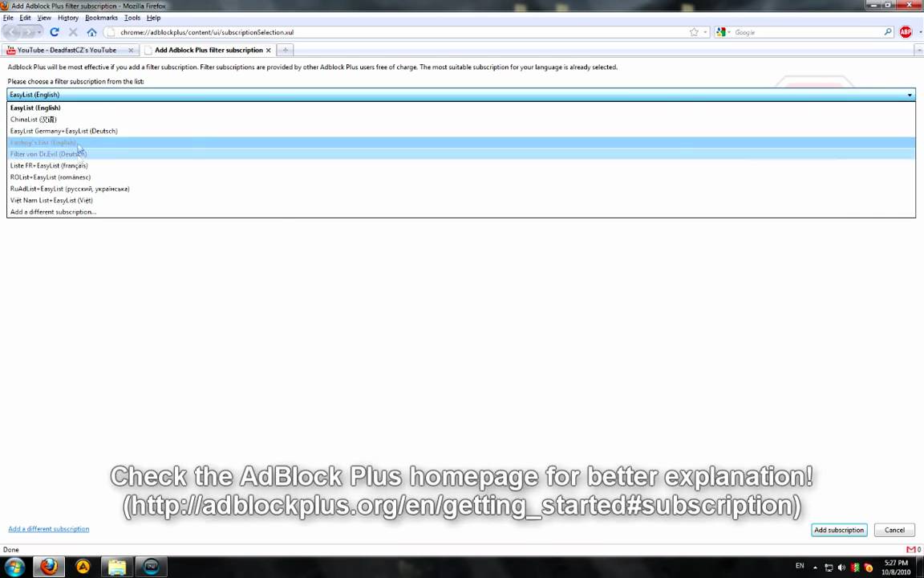Click the Firefox taskbar icon
This screenshot has height=578, width=924.
49,567
